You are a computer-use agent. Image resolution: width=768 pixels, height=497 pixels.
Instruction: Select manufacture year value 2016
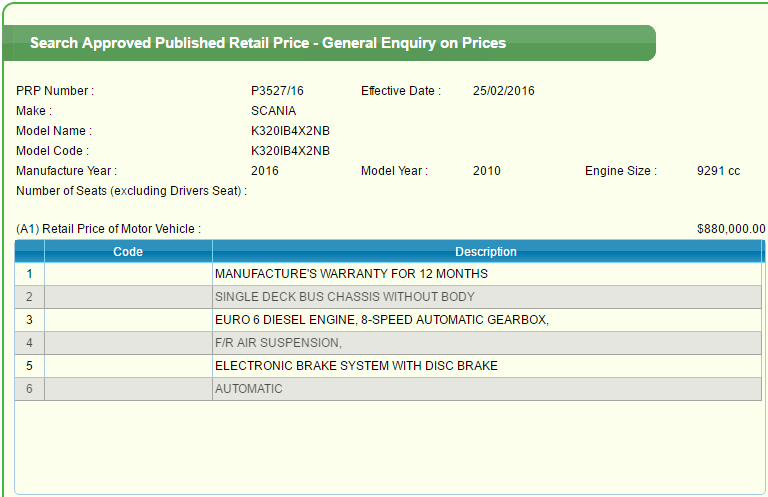(264, 171)
